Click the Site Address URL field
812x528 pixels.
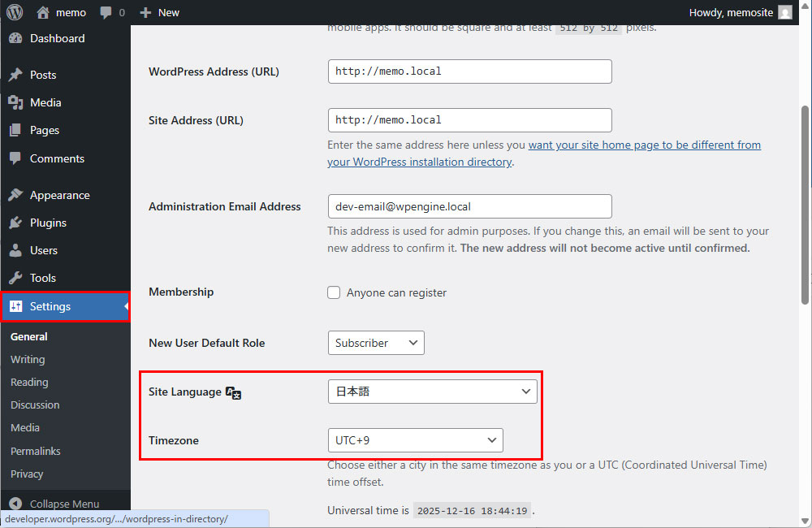[469, 119]
